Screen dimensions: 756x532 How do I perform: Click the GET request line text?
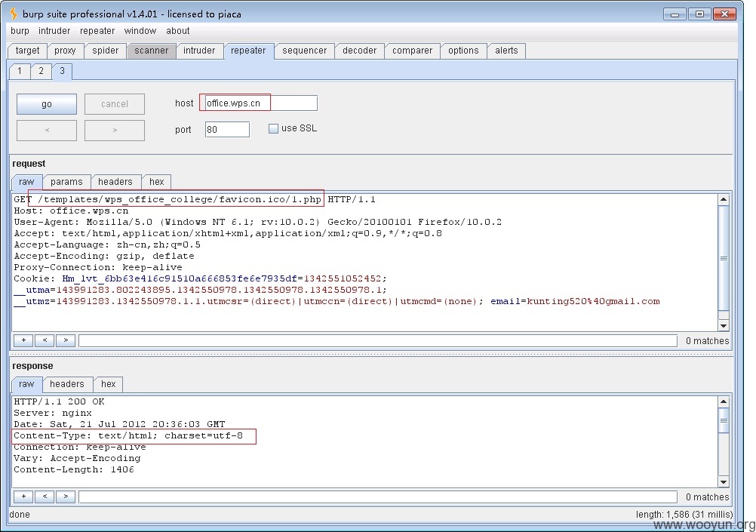point(195,199)
